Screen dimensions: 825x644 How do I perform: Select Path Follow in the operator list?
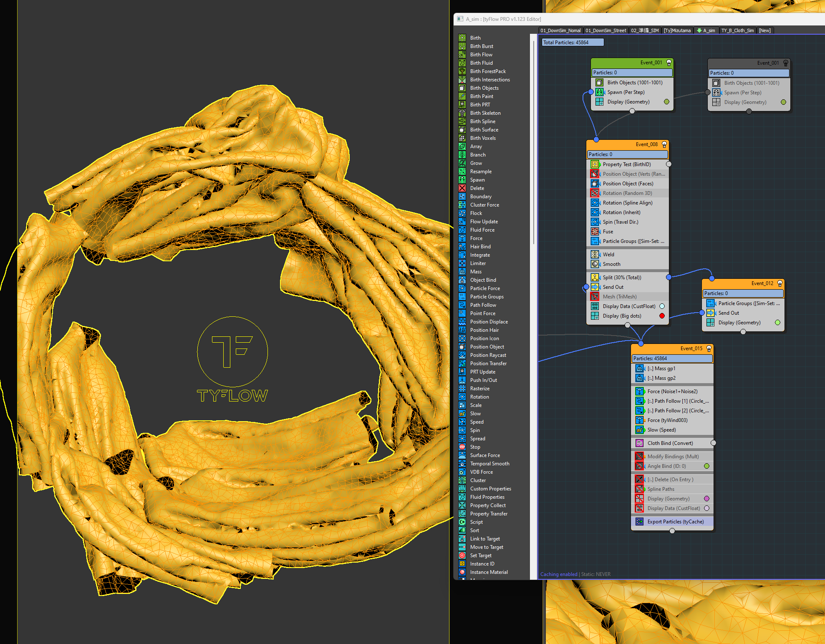click(483, 305)
